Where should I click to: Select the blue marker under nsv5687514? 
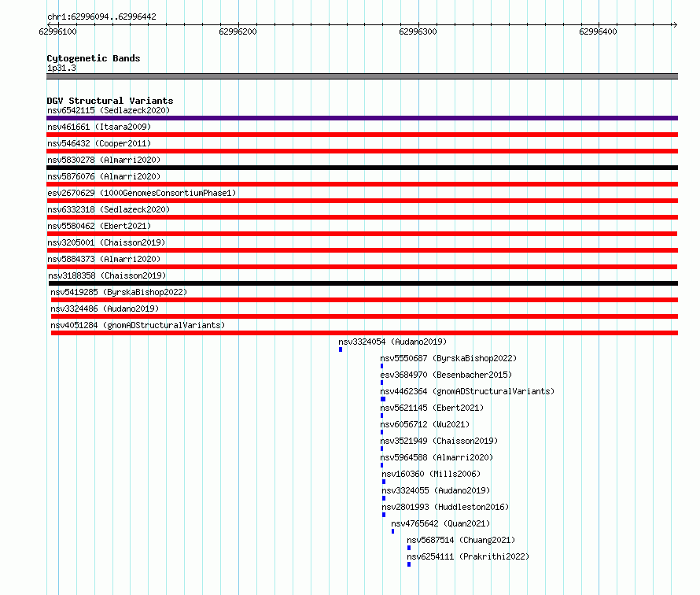(409, 548)
